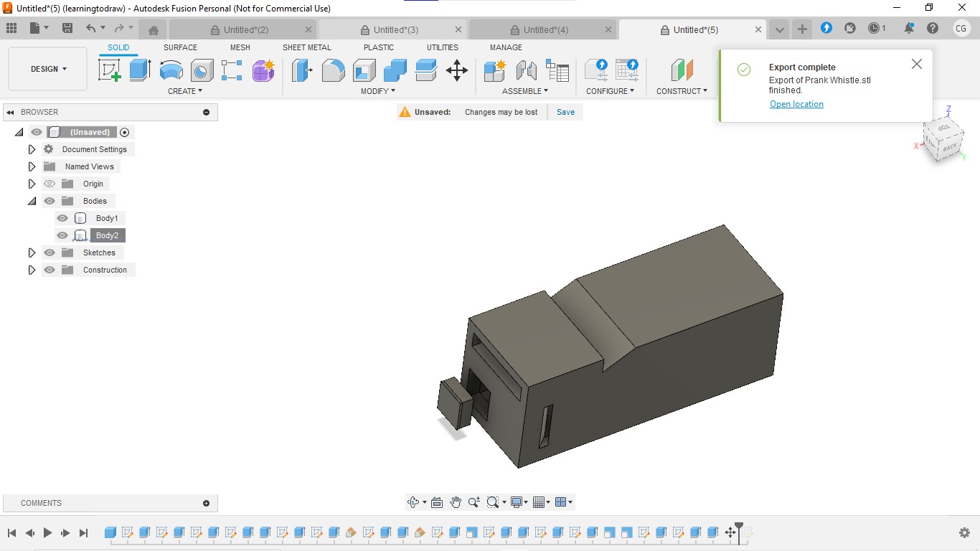Click the Open location link
The width and height of the screenshot is (980, 551).
point(796,104)
